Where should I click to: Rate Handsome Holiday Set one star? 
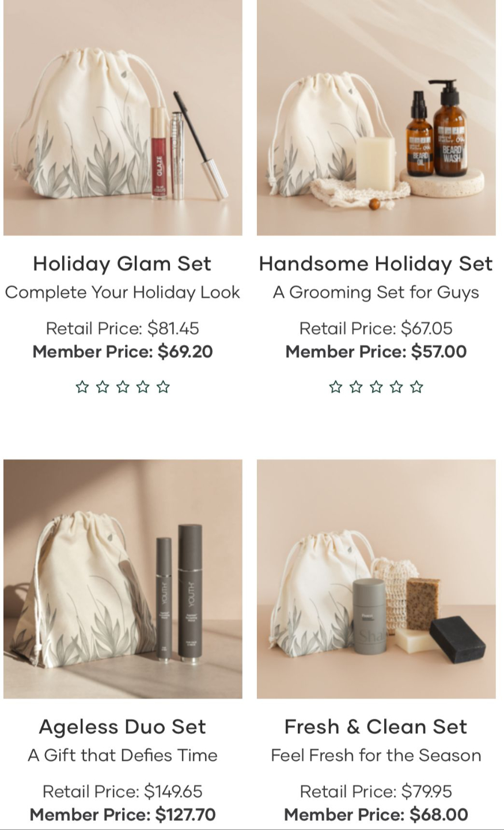336,387
